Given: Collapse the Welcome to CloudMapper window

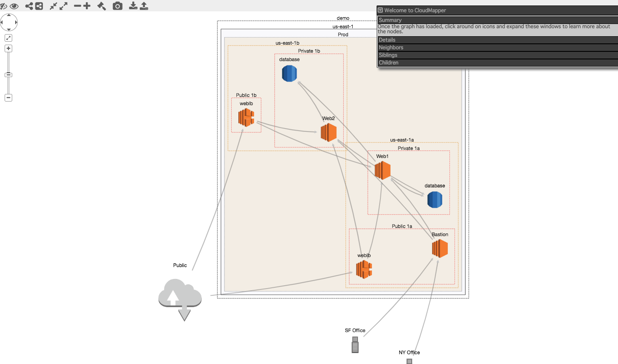Looking at the screenshot, I should (380, 10).
